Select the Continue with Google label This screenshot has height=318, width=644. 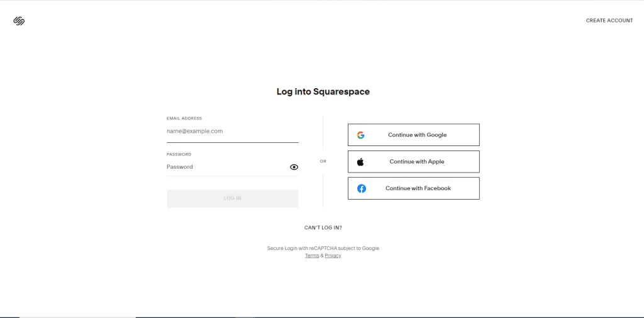click(x=417, y=135)
